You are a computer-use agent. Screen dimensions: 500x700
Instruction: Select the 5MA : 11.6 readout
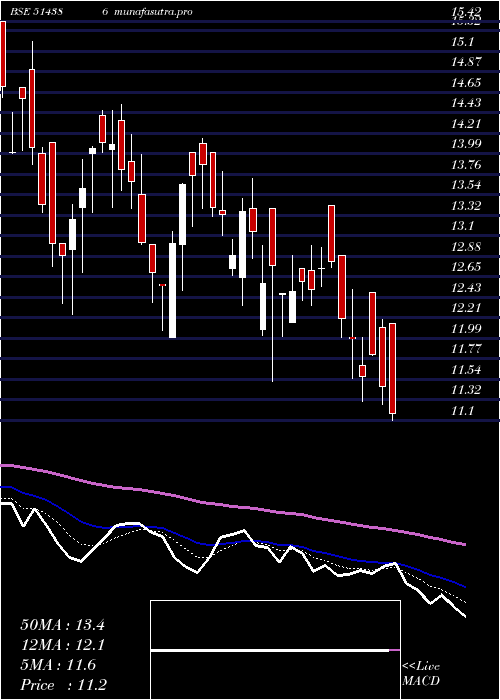pyautogui.click(x=58, y=665)
